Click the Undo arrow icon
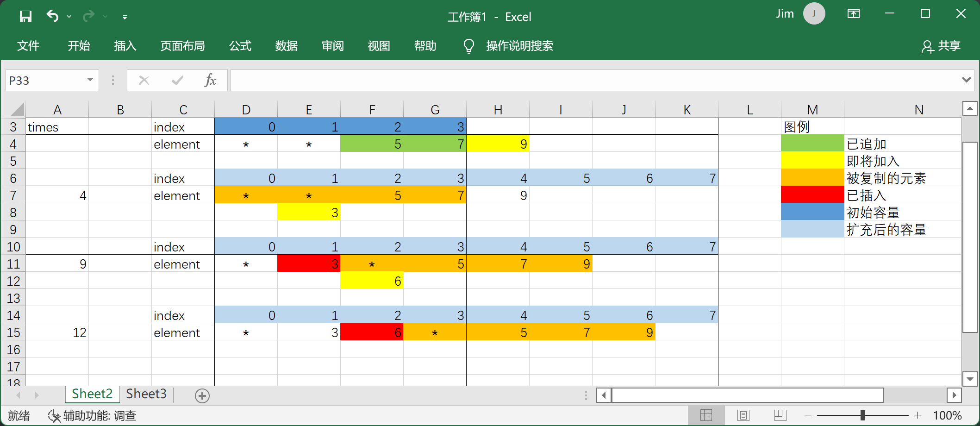This screenshot has width=980, height=426. tap(52, 17)
